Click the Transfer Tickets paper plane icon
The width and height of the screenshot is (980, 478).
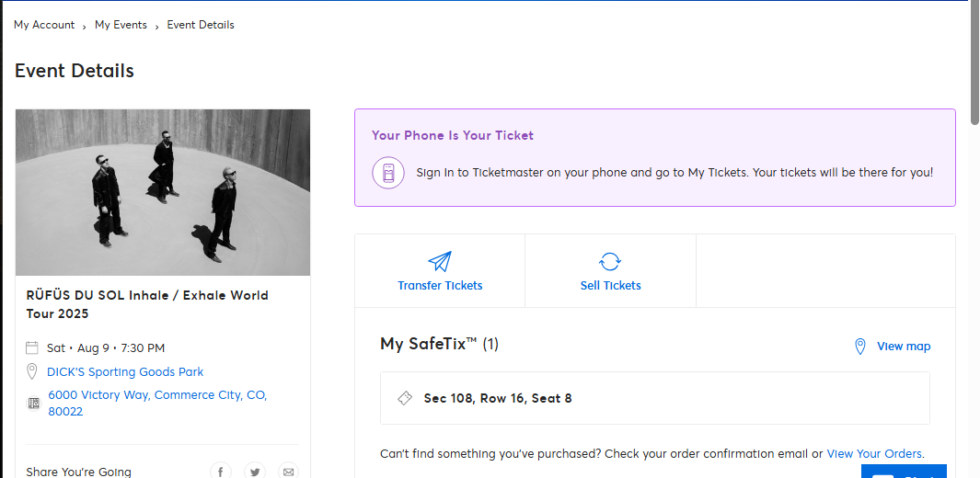(440, 261)
